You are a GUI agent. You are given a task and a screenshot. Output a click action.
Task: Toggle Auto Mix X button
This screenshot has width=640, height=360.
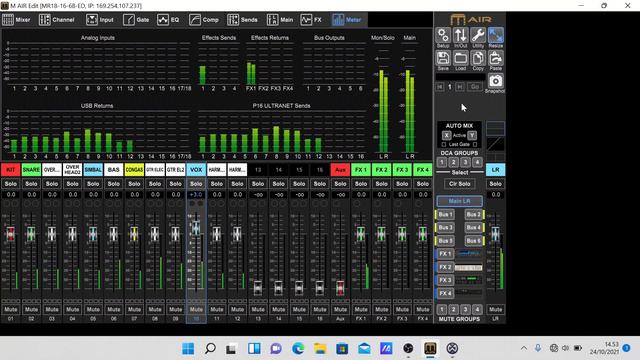446,135
